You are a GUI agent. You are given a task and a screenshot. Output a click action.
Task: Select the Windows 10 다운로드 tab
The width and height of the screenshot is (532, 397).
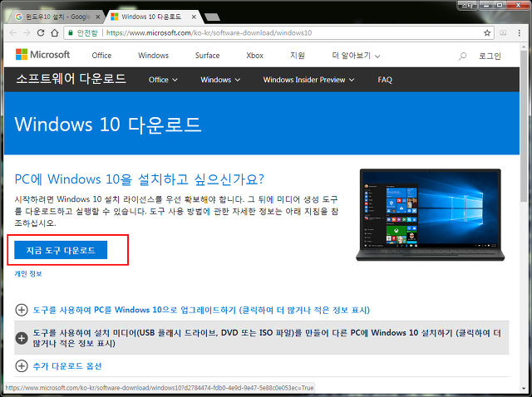(155, 17)
